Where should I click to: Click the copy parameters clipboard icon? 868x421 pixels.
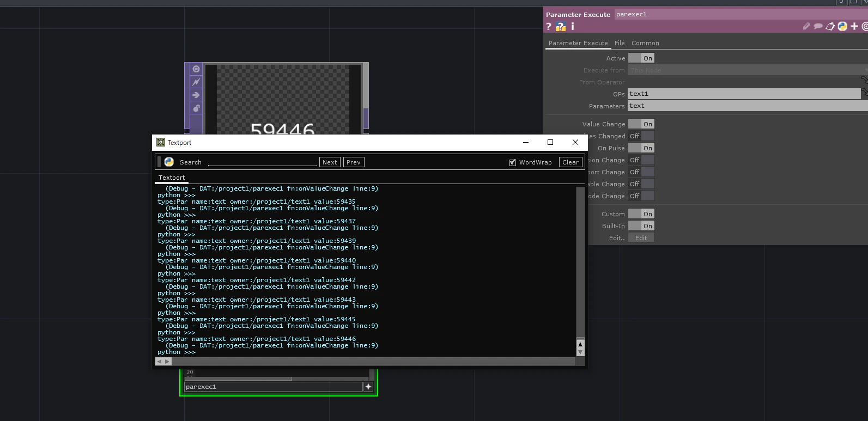[830, 26]
